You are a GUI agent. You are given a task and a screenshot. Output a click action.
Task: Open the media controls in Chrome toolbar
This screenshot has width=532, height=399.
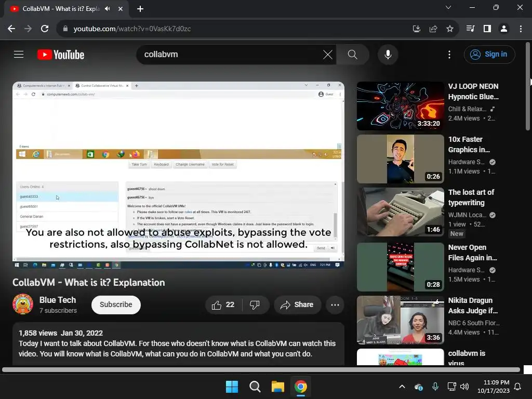[470, 29]
